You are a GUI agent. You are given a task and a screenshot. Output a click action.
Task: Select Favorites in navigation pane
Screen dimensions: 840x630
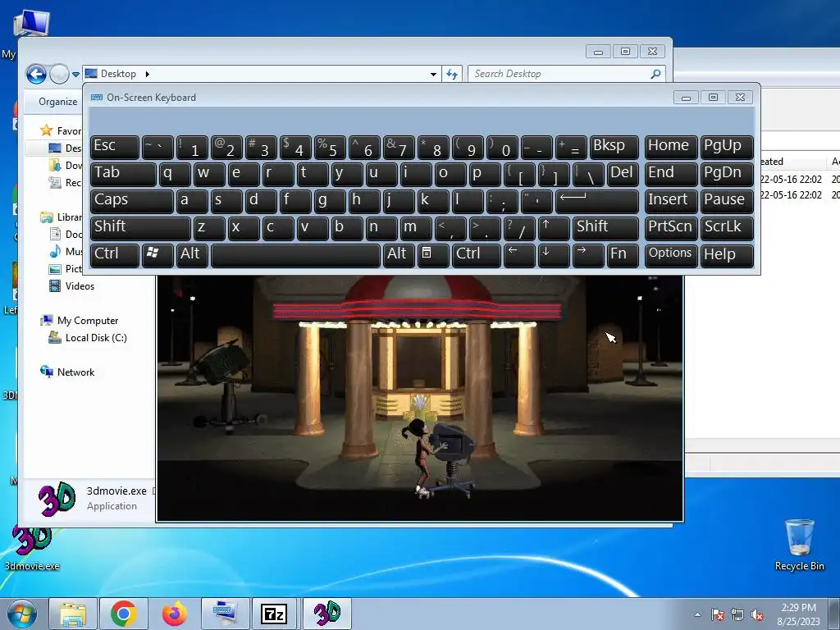tap(61, 130)
